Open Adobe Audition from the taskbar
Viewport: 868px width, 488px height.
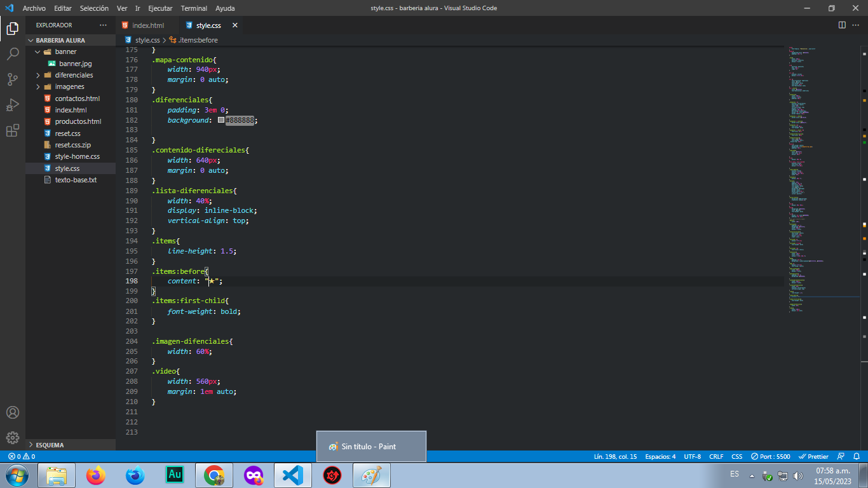(x=175, y=475)
